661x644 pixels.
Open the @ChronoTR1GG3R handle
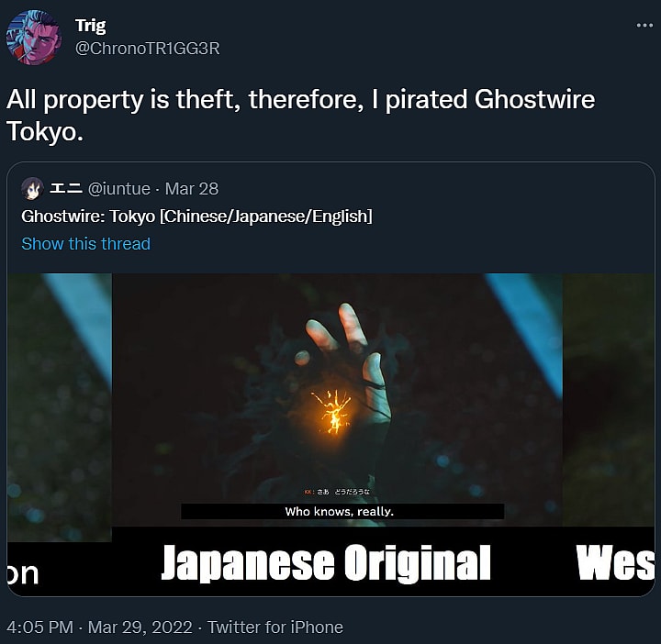coord(148,49)
